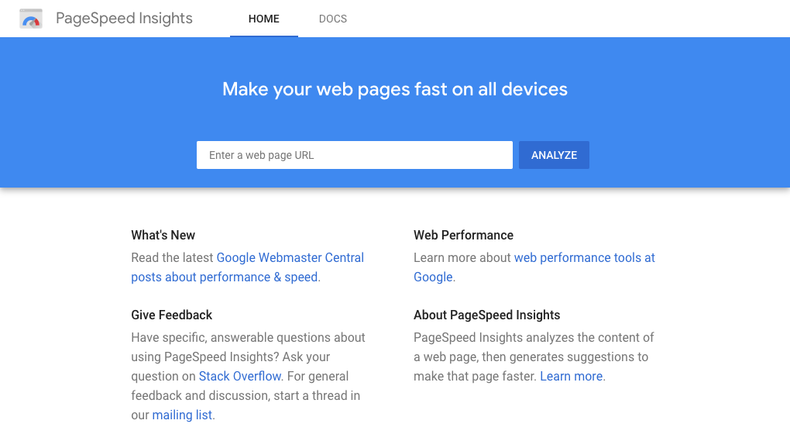Click the ANALYZE button
The width and height of the screenshot is (790, 434).
(554, 155)
